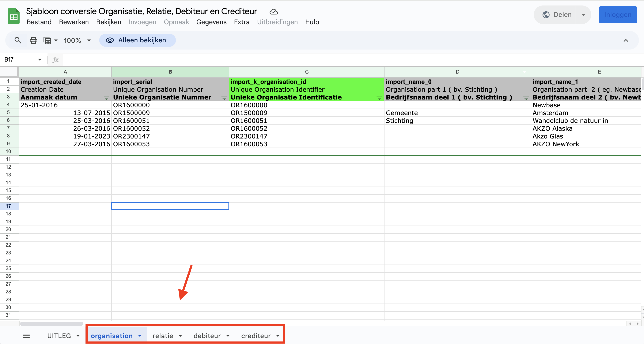Screen dimensions: 644x344
Task: Open the B17 name box dropdown
Action: tap(39, 59)
